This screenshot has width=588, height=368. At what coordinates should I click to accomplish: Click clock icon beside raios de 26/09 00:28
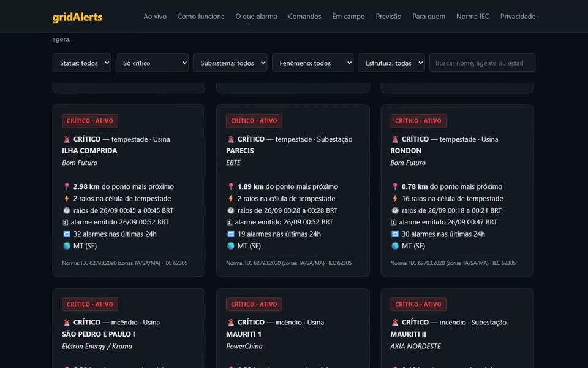(231, 210)
